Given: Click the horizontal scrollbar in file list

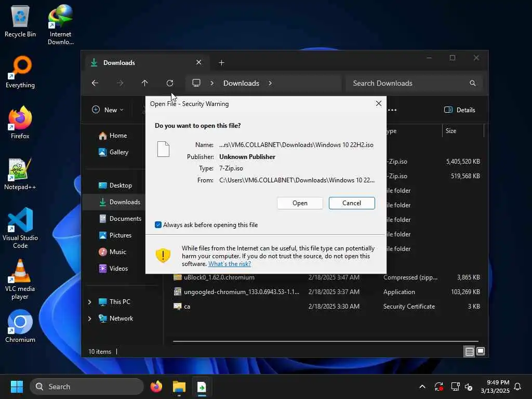Looking at the screenshot, I should [326, 341].
